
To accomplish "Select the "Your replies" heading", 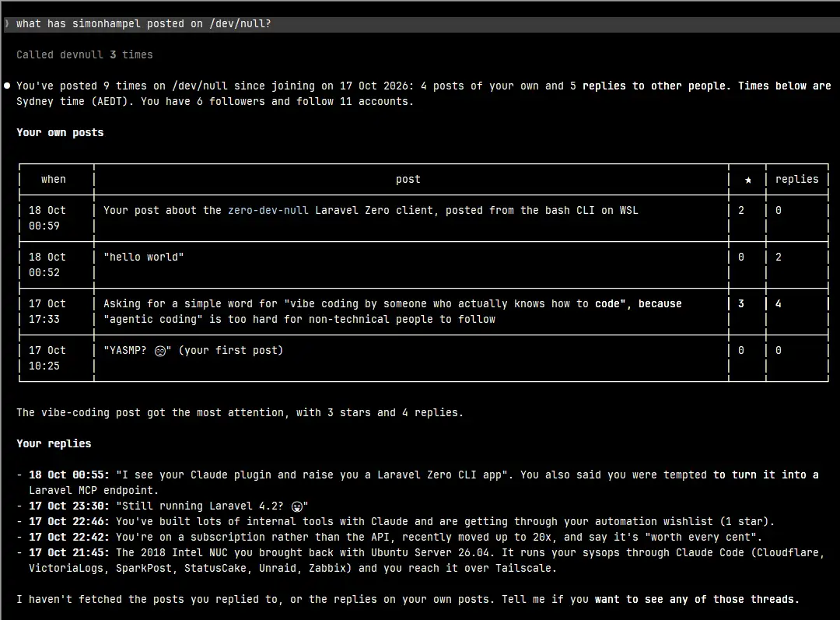I will click(54, 443).
